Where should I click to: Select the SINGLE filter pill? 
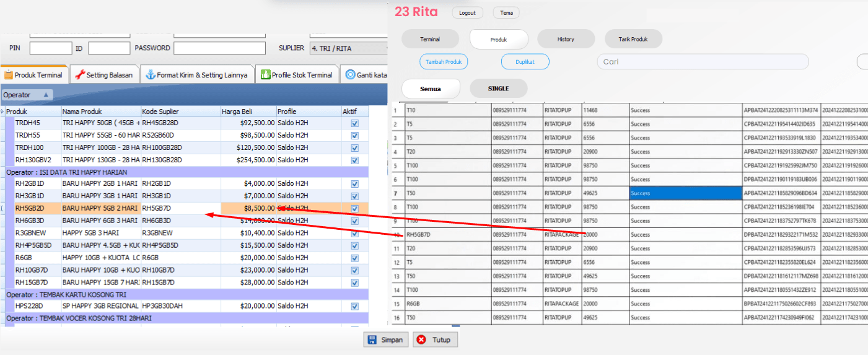(x=498, y=89)
